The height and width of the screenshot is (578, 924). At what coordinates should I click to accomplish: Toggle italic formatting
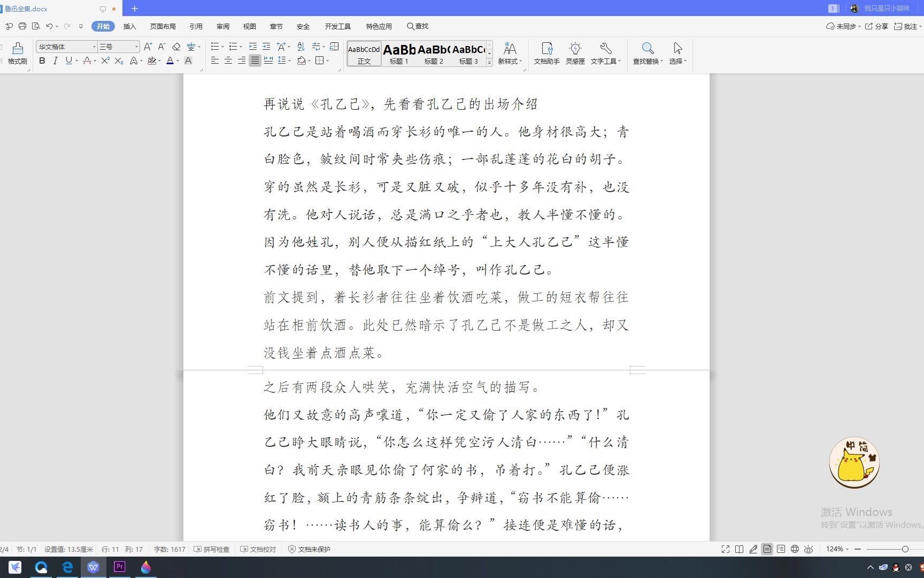[x=55, y=60]
